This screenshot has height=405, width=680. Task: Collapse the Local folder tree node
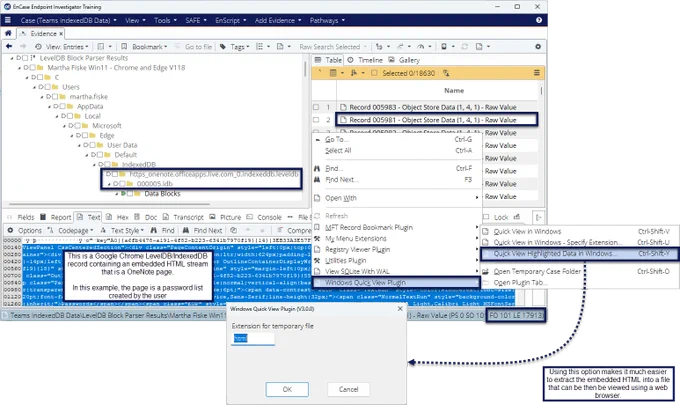tap(57, 116)
